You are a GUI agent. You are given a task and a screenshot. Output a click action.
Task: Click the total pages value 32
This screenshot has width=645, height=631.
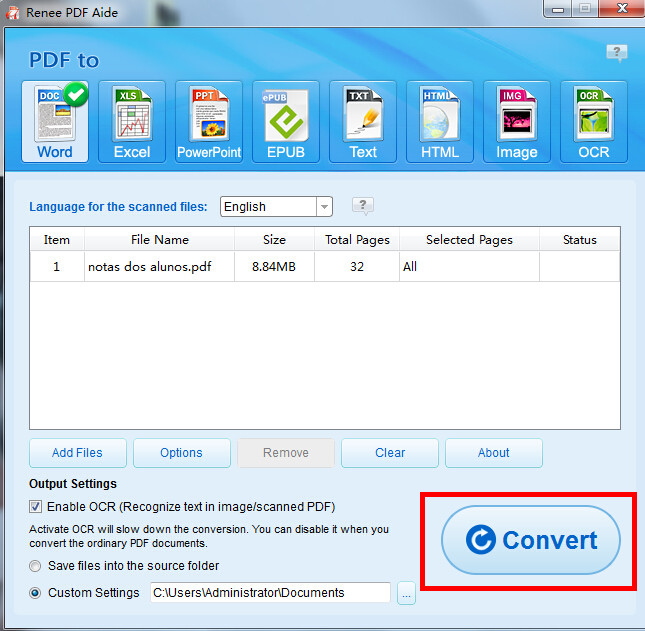(x=357, y=267)
